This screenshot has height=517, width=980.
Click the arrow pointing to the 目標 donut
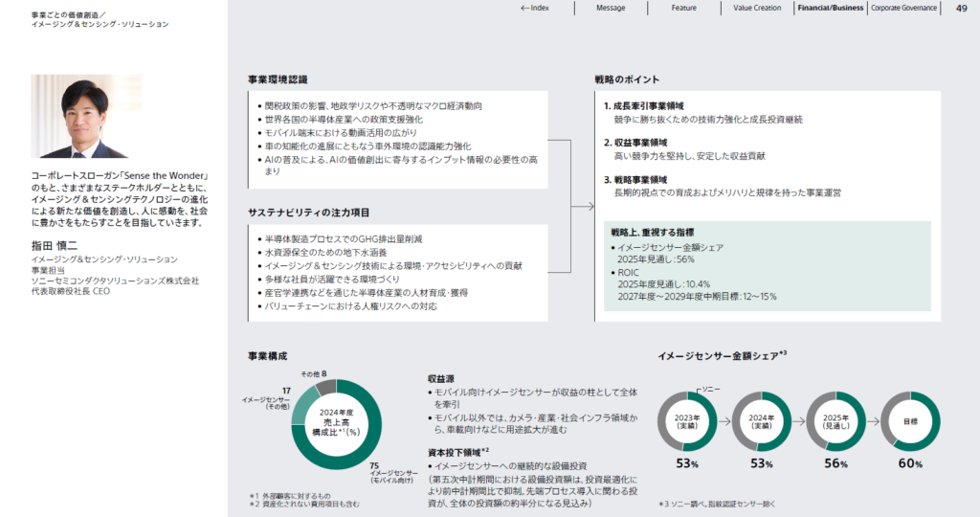[x=874, y=422]
